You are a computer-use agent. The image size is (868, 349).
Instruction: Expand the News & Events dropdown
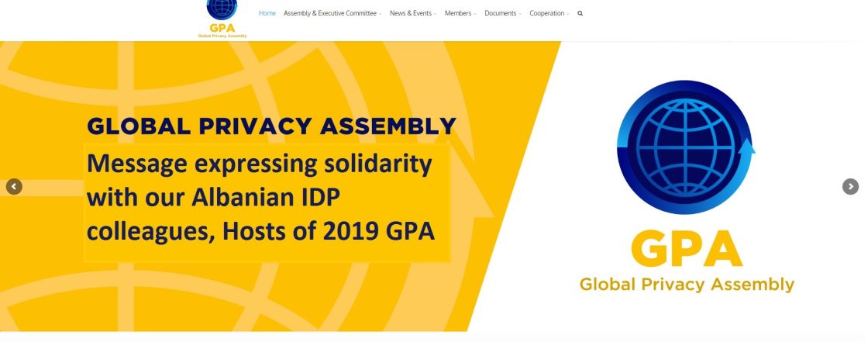(413, 13)
